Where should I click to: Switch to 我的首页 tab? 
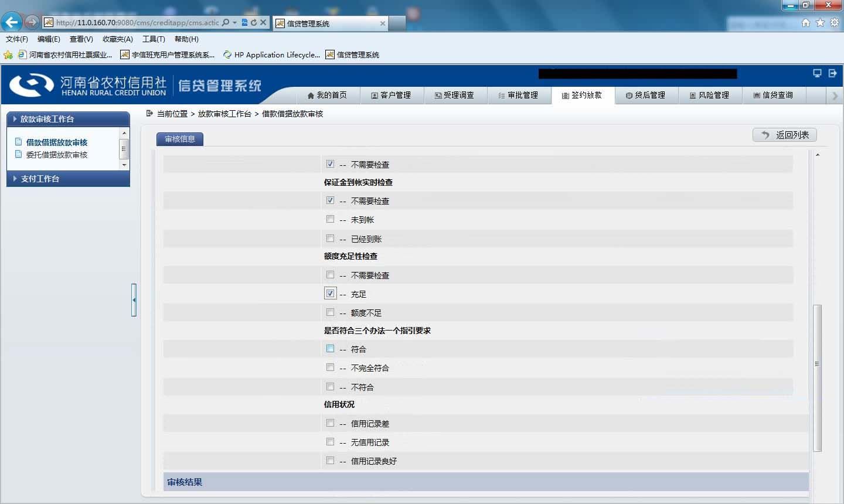[327, 95]
